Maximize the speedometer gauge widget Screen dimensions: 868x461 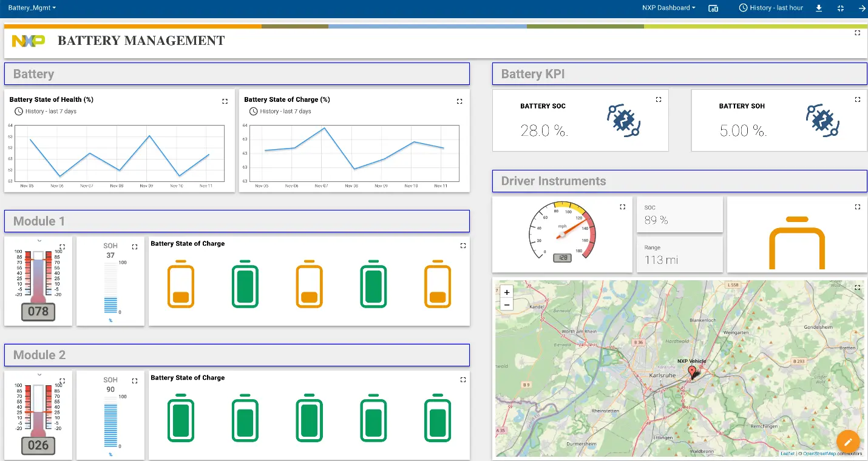click(622, 207)
